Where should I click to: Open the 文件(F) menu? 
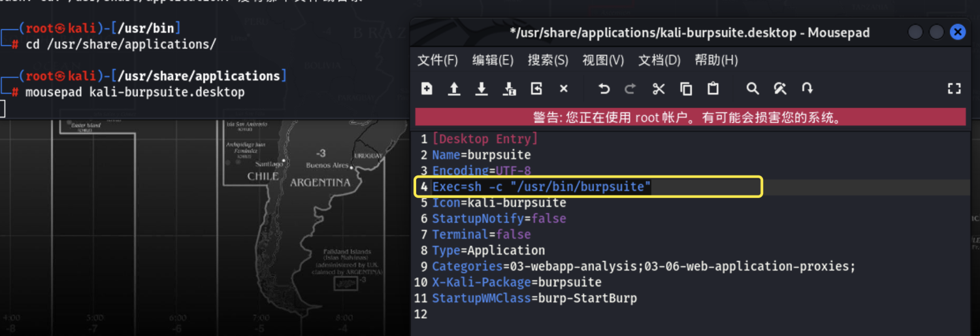(437, 60)
